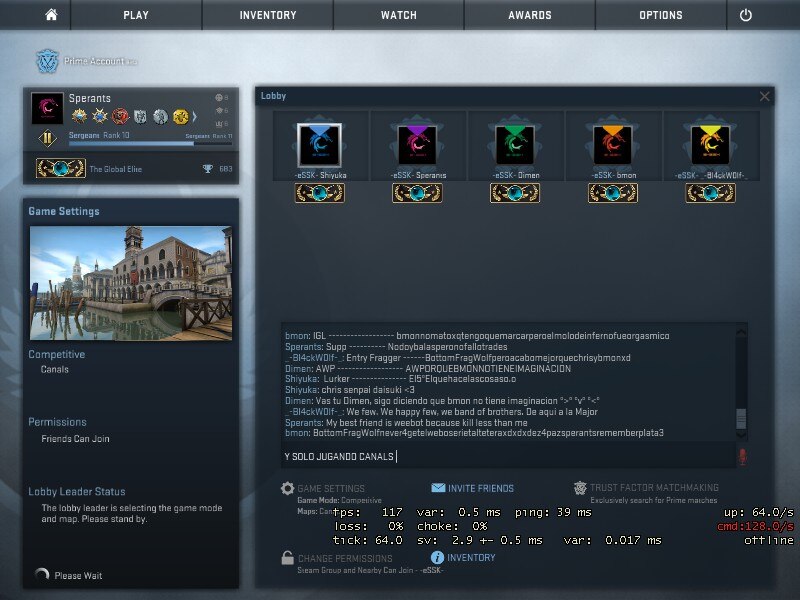
Task: Open the AWARDS menu
Action: coord(530,15)
